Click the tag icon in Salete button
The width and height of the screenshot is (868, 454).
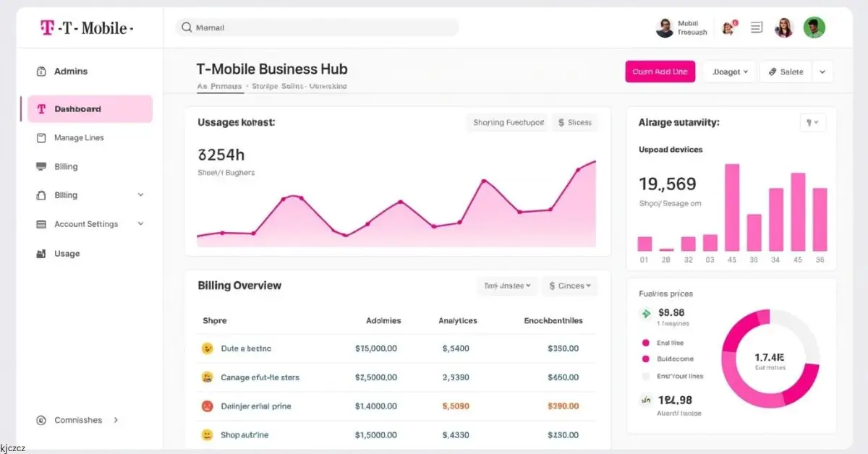point(773,72)
